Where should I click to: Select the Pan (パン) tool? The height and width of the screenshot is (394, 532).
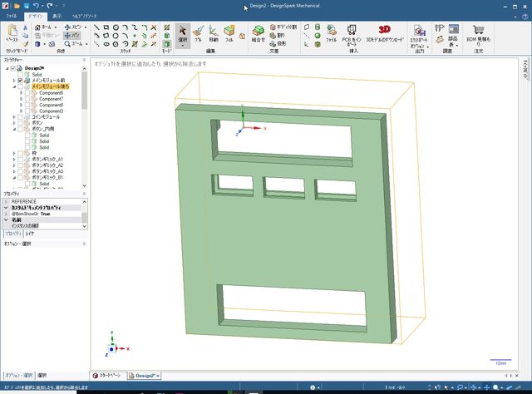72,35
